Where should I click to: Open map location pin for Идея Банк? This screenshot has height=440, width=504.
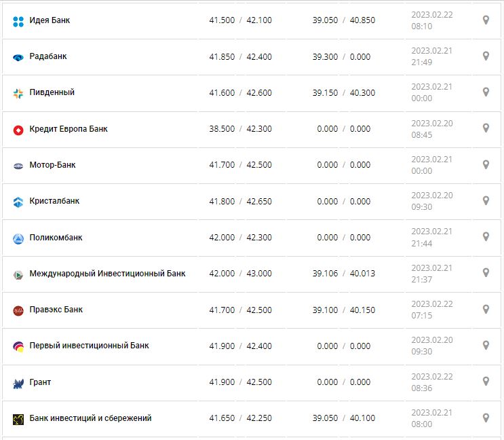tap(486, 20)
